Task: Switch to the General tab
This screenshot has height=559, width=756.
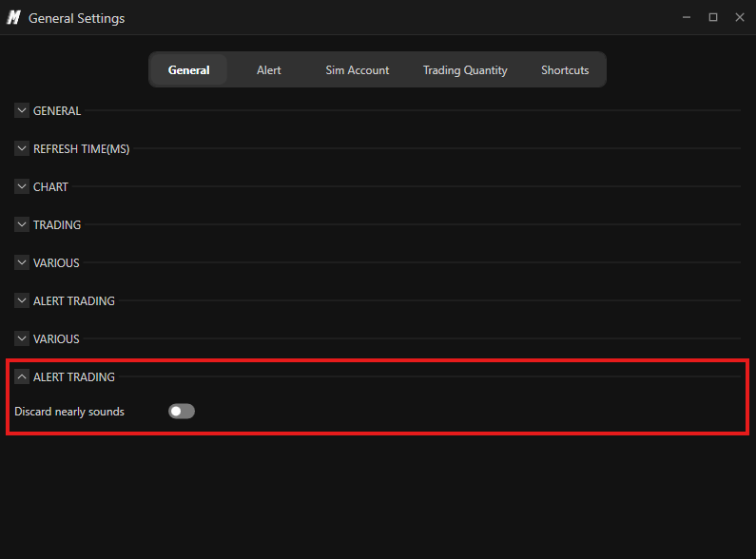Action: click(188, 70)
